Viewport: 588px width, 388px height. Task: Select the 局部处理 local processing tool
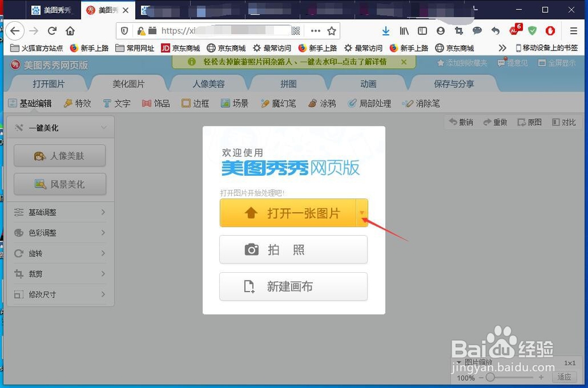(369, 103)
